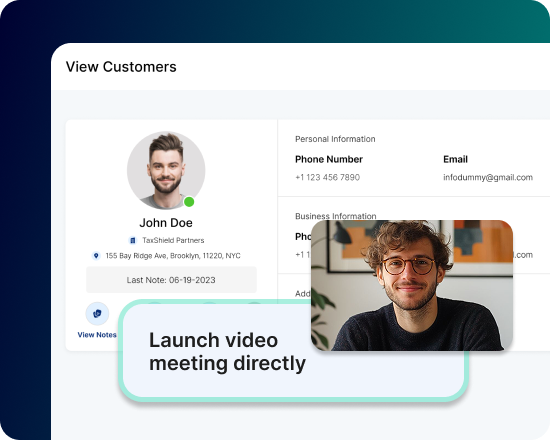Open the video call thumbnail with glasses man

coord(412,285)
